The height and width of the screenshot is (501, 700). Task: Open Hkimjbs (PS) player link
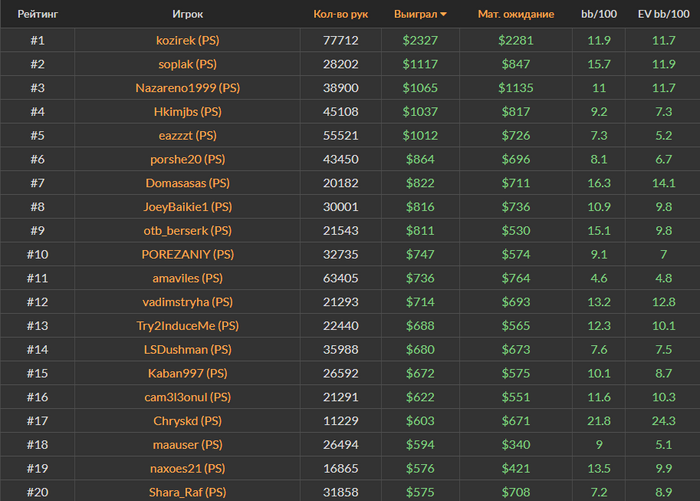(x=187, y=111)
